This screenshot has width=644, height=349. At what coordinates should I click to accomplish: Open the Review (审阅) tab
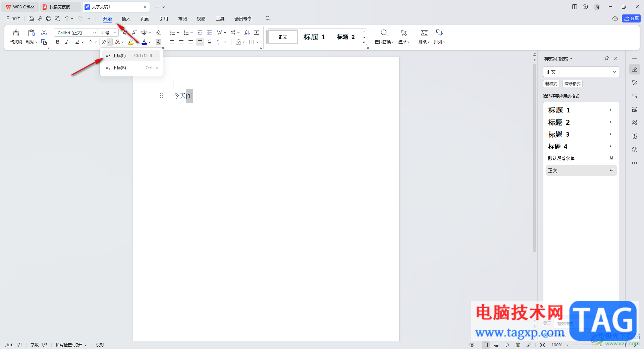tap(182, 19)
